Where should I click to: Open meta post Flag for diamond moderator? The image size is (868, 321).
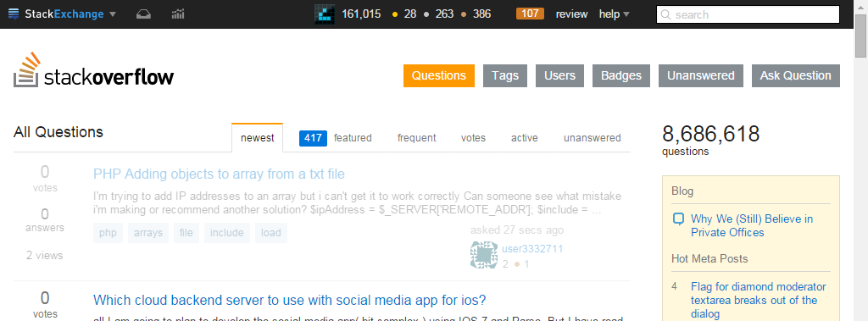click(759, 301)
